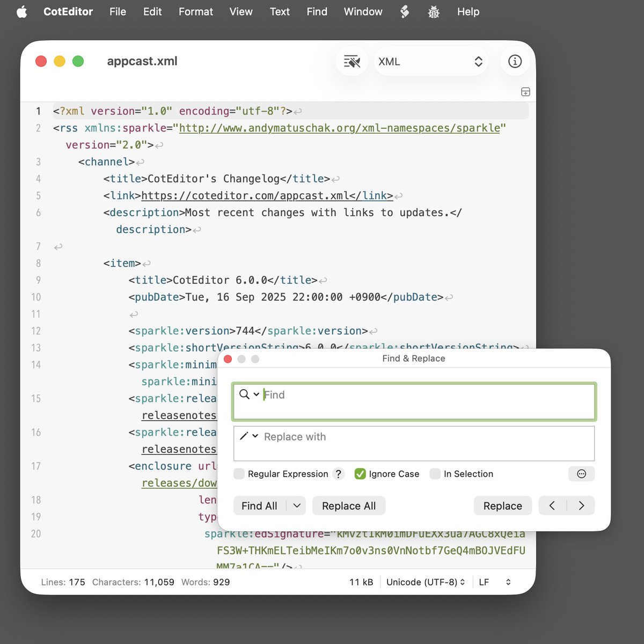Open the coteditor.com appcast.xml link
Viewport: 644px width, 644px height.
(x=267, y=196)
